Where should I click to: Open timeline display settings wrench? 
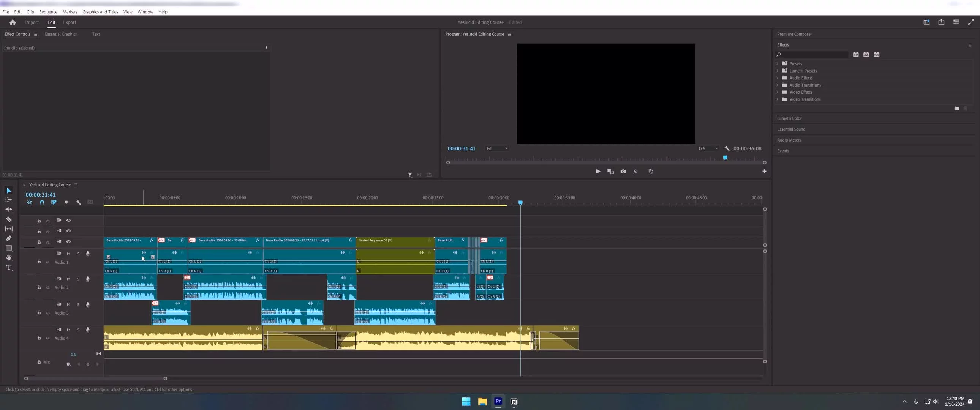pos(78,202)
